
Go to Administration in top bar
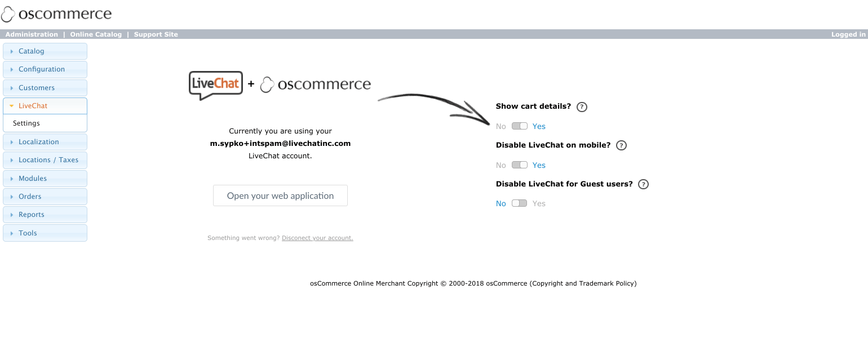(x=32, y=34)
